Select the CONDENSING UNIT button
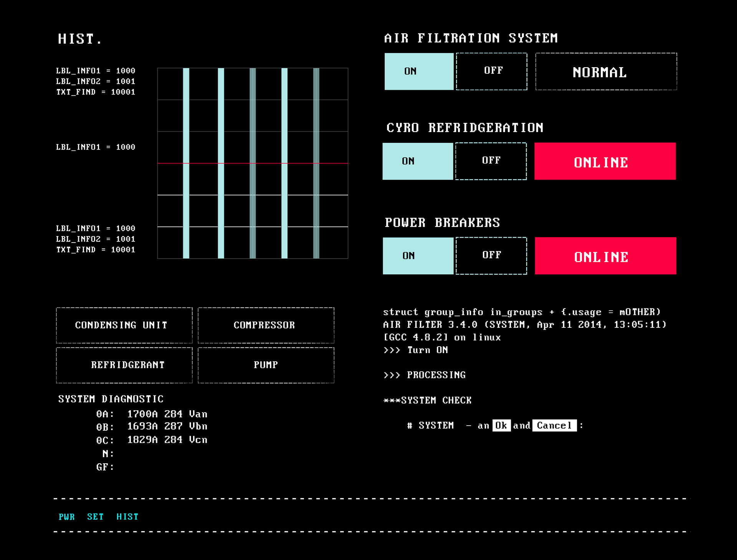This screenshot has height=560, width=737. point(124,325)
